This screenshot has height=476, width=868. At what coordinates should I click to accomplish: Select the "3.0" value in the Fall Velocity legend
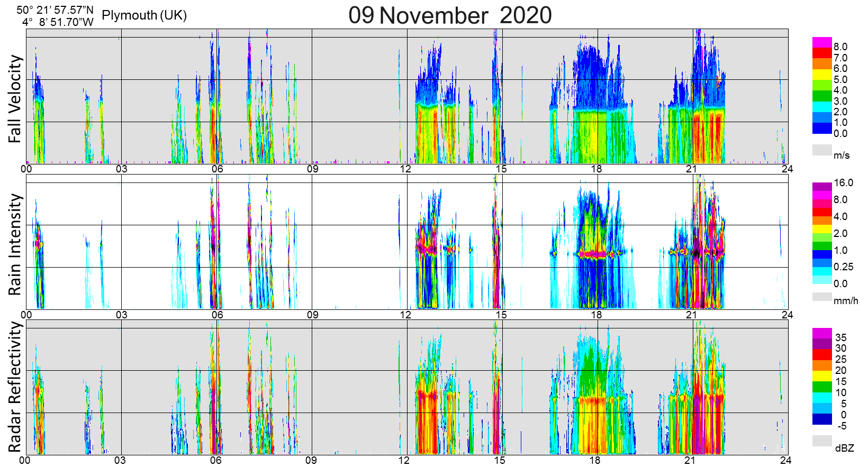(x=840, y=101)
